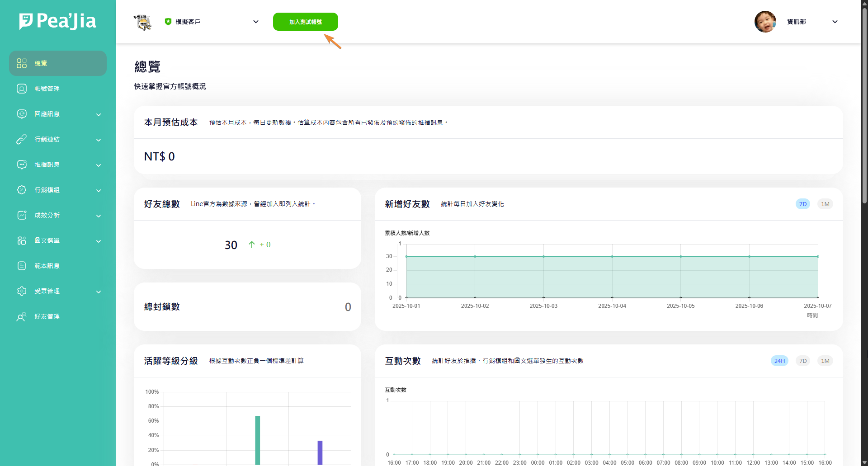This screenshot has width=868, height=466.
Task: Select 7D range on 新增好友數 chart
Action: tap(803, 204)
